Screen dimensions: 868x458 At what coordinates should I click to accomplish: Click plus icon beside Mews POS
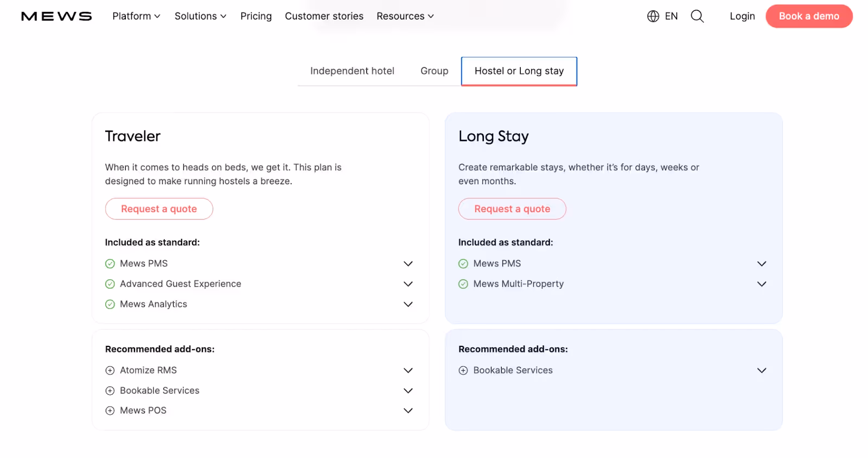click(x=110, y=411)
